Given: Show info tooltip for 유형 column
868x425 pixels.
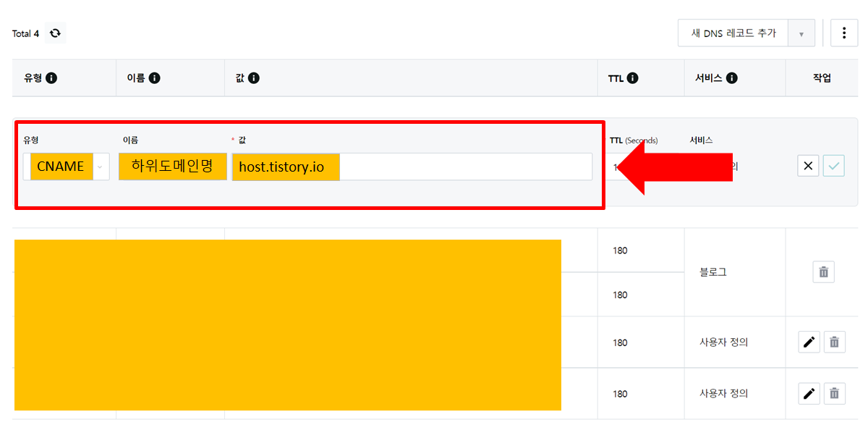Looking at the screenshot, I should tap(51, 78).
